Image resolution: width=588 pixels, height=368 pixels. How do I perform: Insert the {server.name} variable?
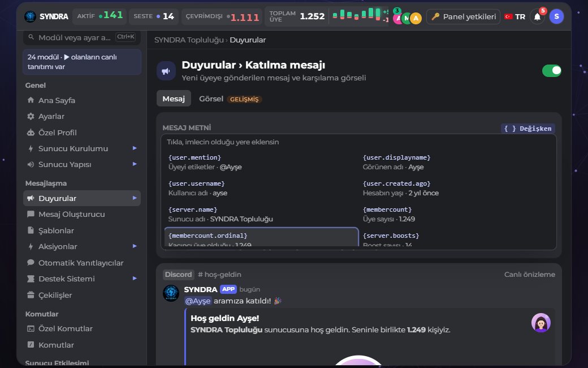(x=261, y=214)
